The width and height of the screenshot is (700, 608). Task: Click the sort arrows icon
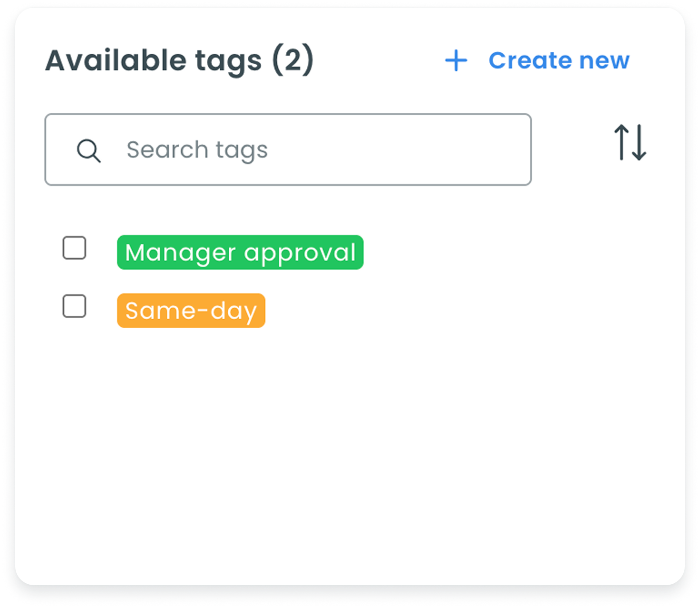click(x=630, y=142)
